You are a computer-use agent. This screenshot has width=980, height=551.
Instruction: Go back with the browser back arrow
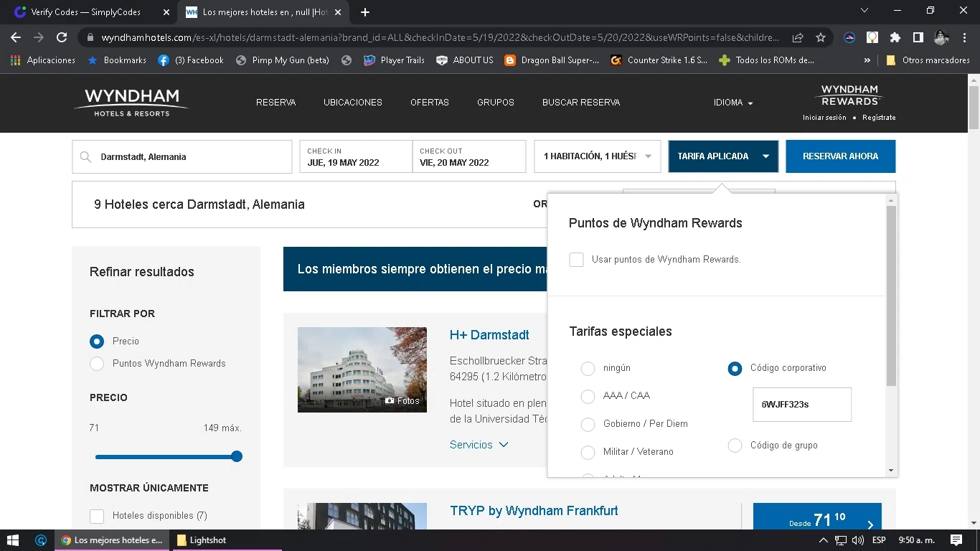pyautogui.click(x=16, y=37)
